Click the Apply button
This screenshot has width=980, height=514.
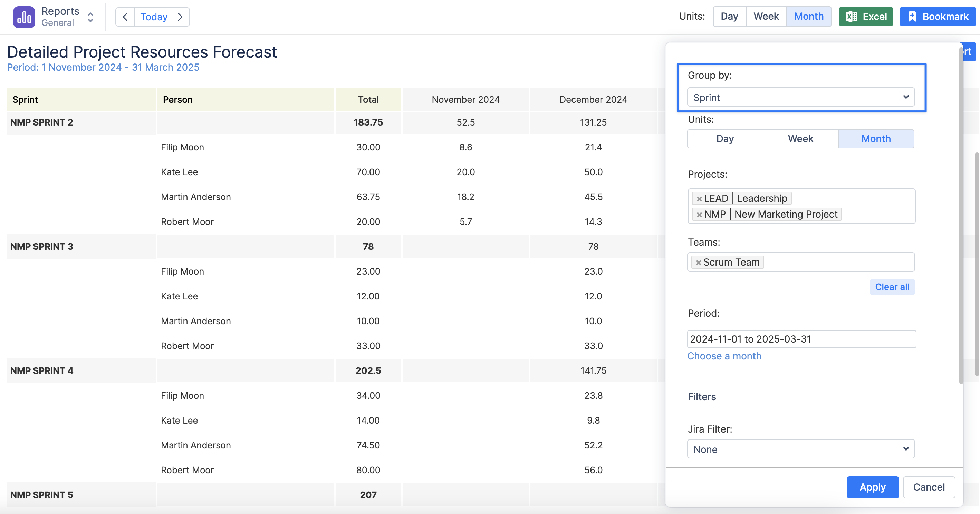click(872, 487)
